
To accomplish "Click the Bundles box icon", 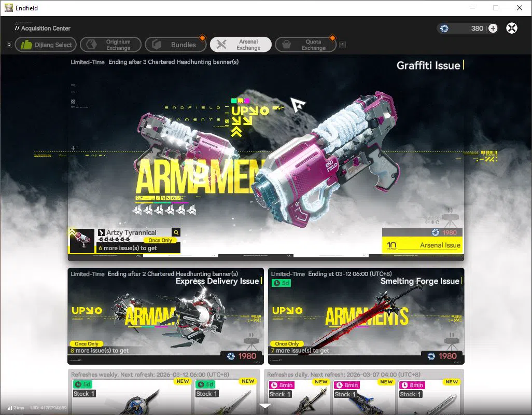I will 157,45.
